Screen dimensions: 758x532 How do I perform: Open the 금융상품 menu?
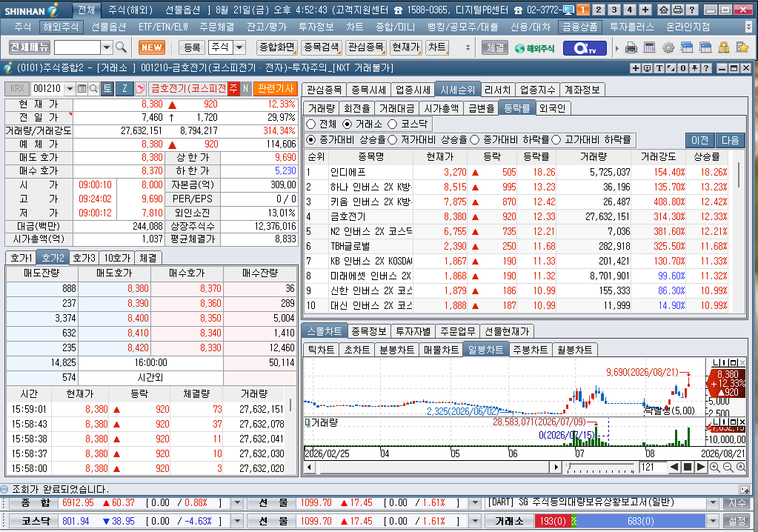click(579, 27)
